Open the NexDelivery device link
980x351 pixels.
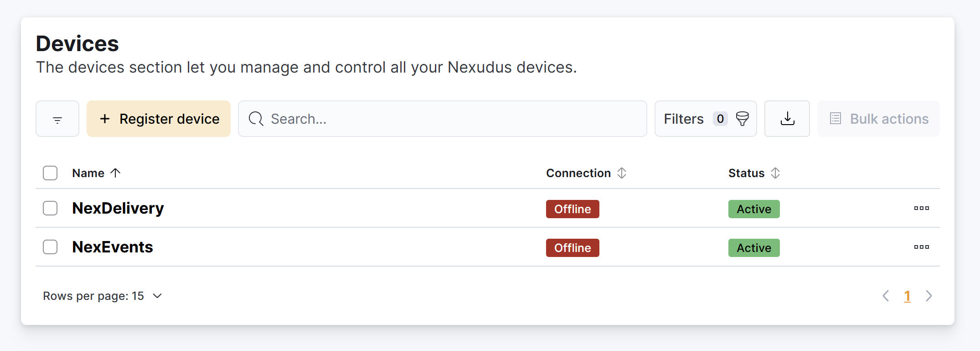pos(118,208)
